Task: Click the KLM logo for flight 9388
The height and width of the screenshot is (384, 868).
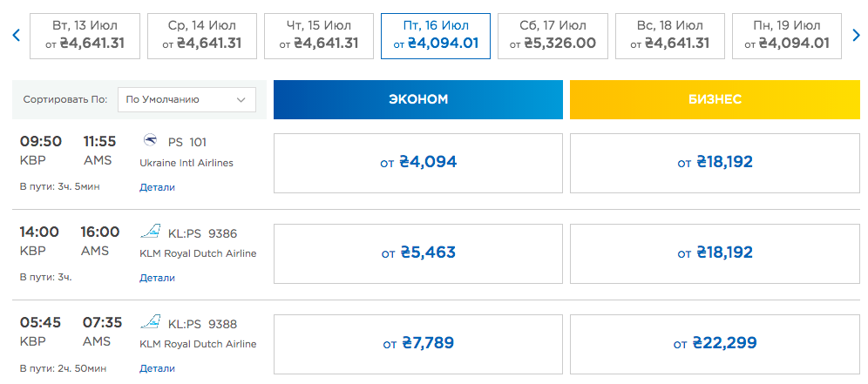Action: tap(150, 322)
